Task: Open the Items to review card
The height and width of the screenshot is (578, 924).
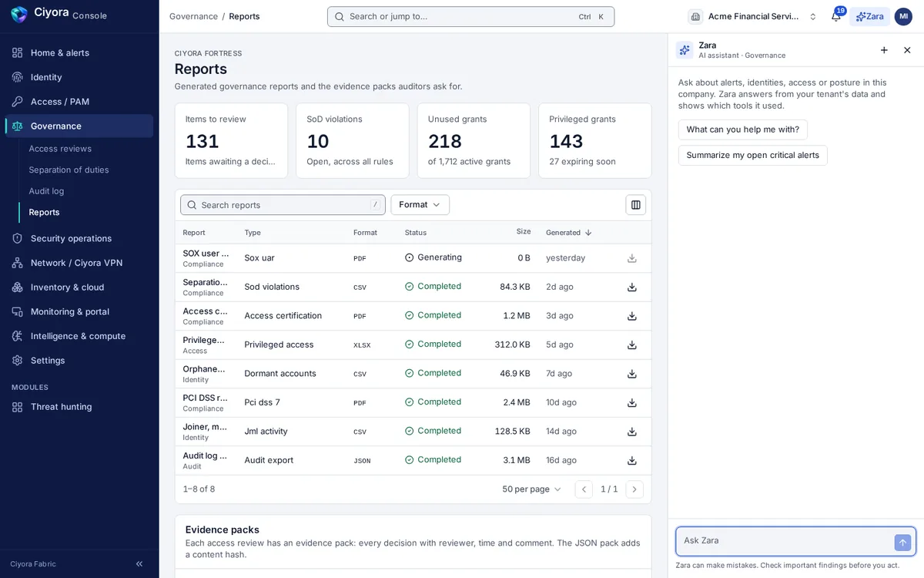Action: [231, 141]
